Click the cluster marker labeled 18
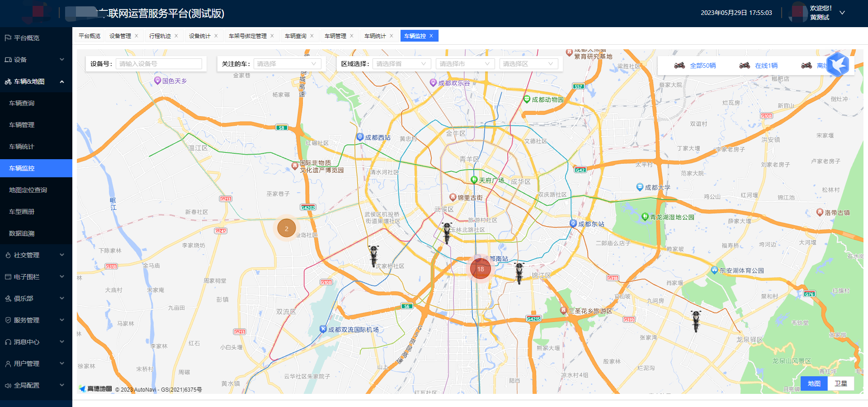868x407 pixels. tap(481, 269)
